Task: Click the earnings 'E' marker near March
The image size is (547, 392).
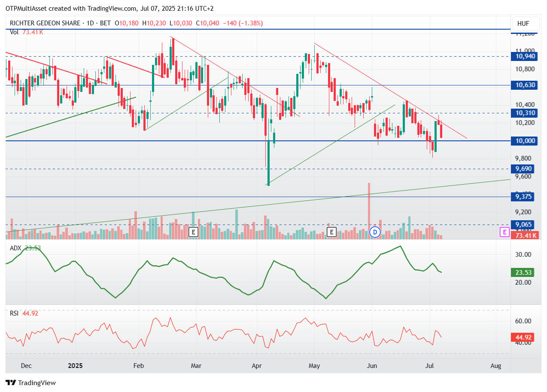Action: (193, 232)
